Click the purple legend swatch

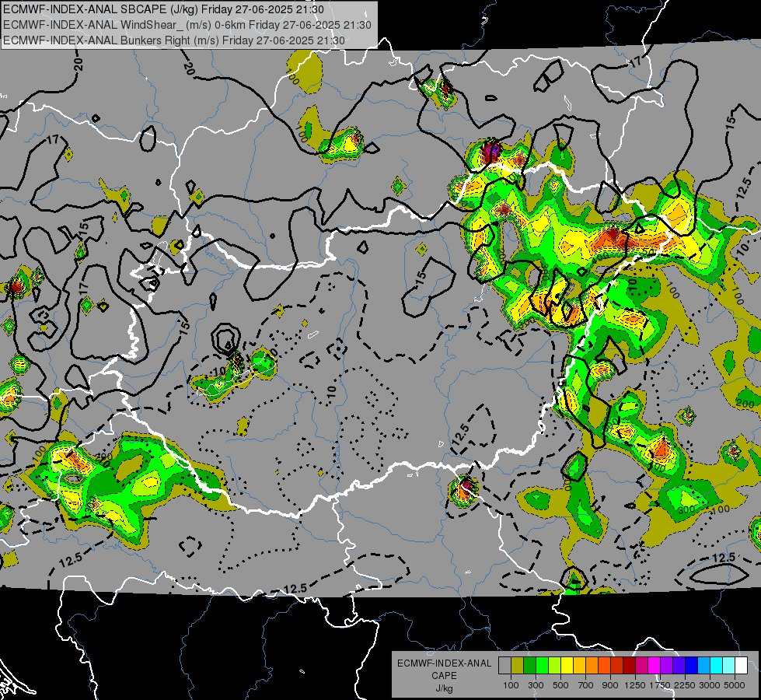click(667, 666)
